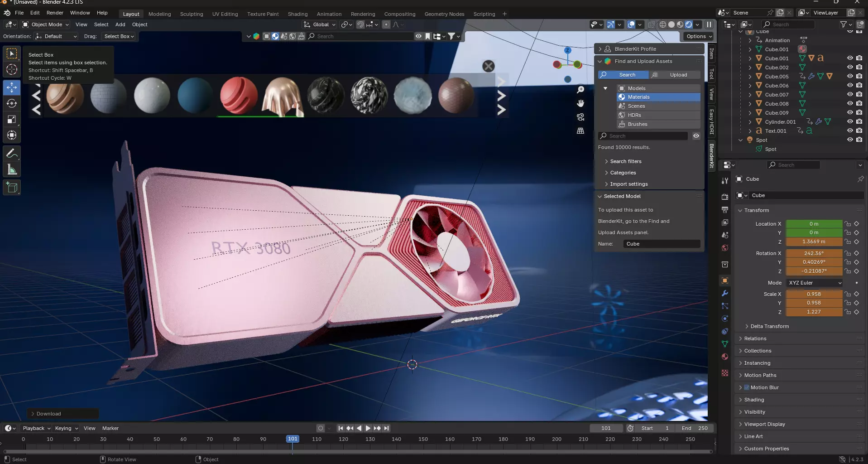Open the Tool properties tab
Viewport: 868px width, 464px height.
click(x=725, y=180)
